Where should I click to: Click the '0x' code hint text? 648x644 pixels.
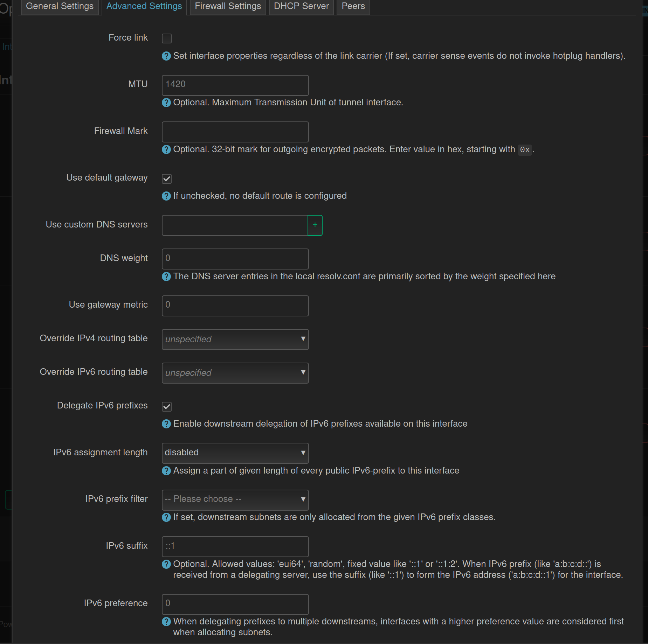[x=525, y=150]
